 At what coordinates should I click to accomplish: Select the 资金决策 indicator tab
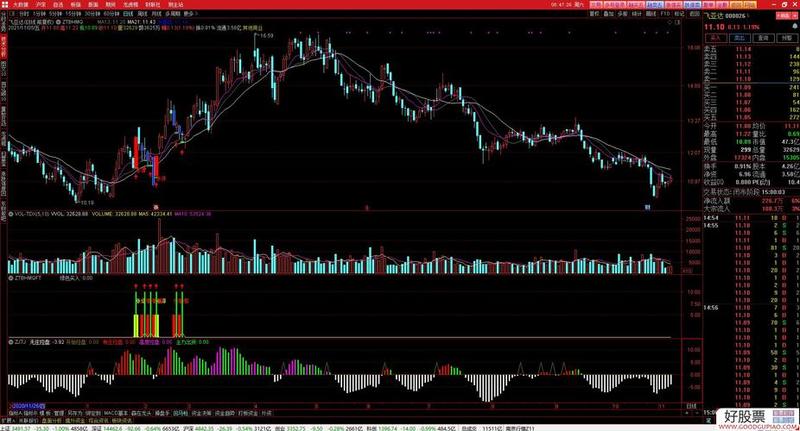[202, 413]
